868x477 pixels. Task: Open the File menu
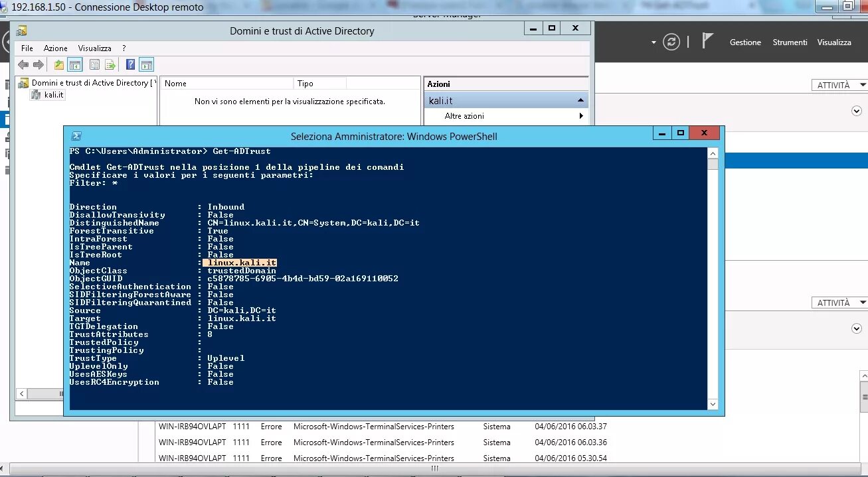(27, 48)
